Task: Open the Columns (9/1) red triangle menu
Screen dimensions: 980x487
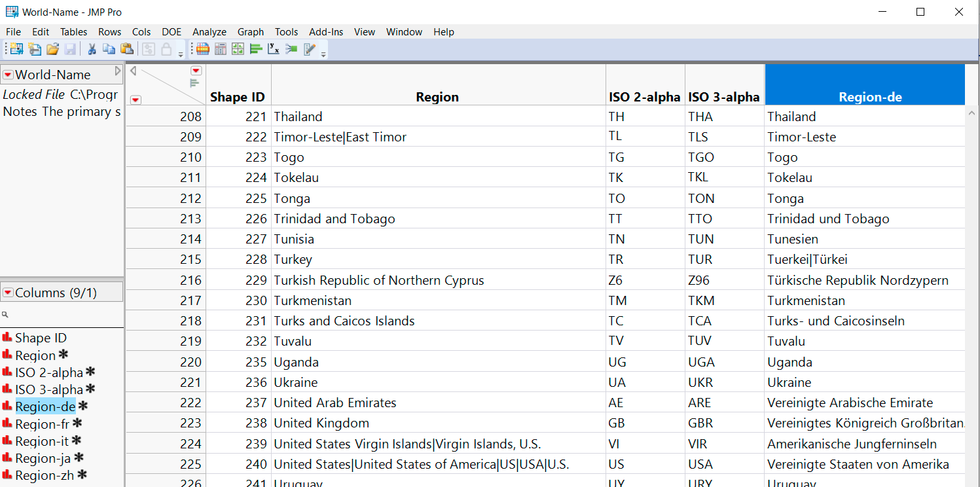Action: pos(7,291)
